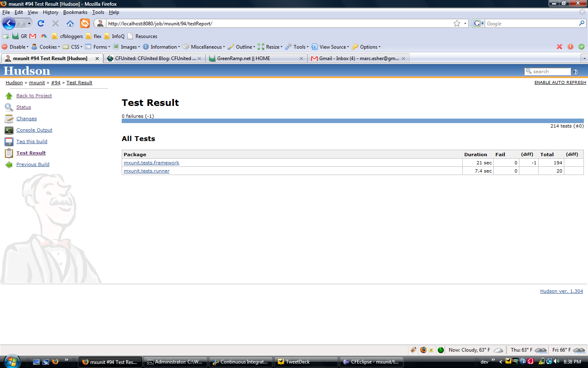Click the Tag this build disk icon
This screenshot has height=368, width=588.
click(9, 141)
